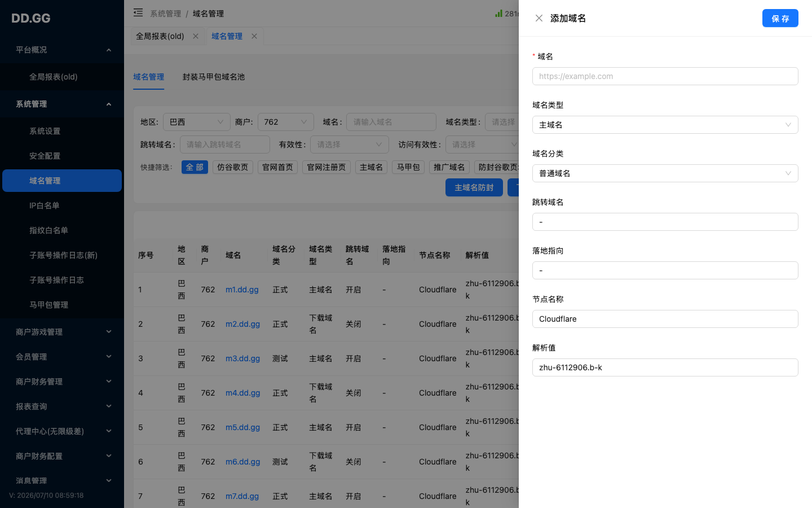The height and width of the screenshot is (508, 812).
Task: Toggle the sidebar collapse hamburger icon
Action: (x=138, y=13)
